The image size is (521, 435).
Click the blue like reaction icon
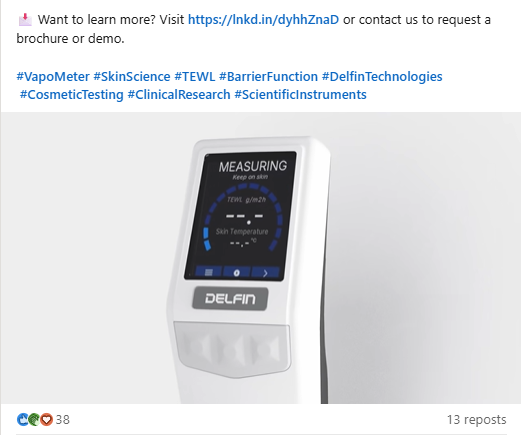(x=22, y=419)
